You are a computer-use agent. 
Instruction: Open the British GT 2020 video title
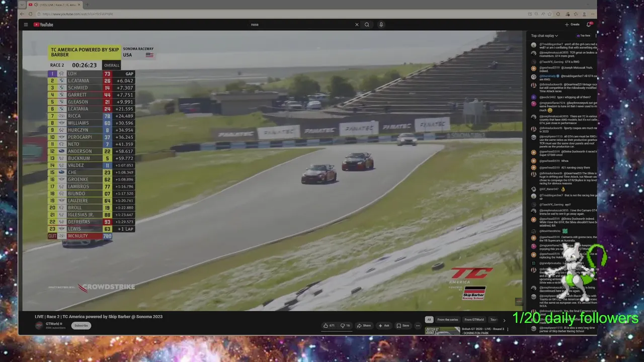[x=482, y=331]
